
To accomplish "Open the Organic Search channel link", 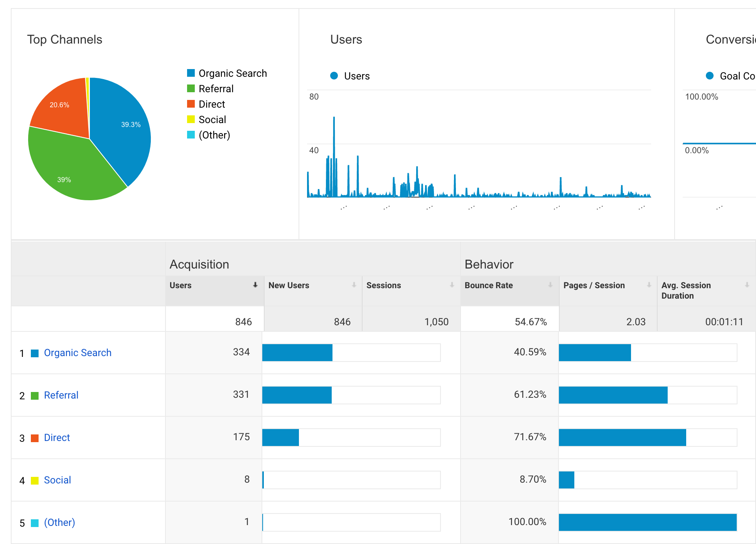I will click(x=78, y=353).
